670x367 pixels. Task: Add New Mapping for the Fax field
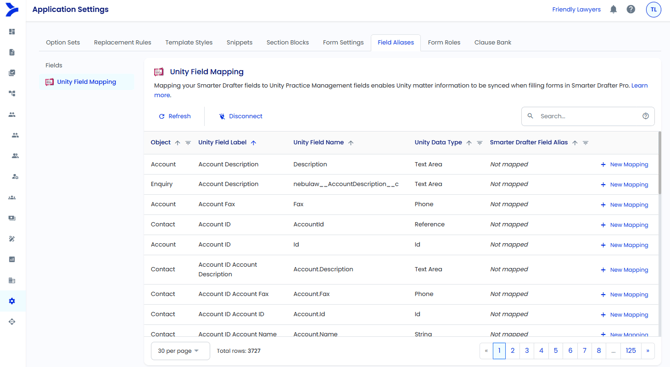pyautogui.click(x=624, y=205)
